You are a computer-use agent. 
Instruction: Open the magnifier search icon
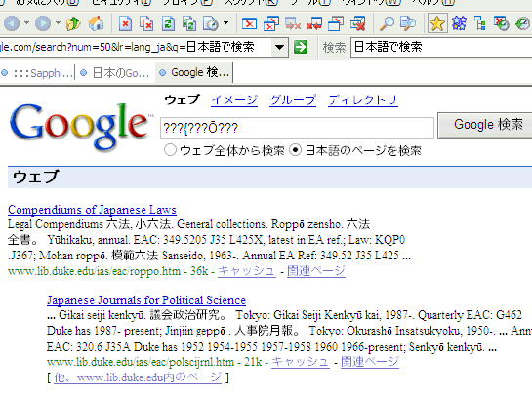pyautogui.click(x=387, y=23)
